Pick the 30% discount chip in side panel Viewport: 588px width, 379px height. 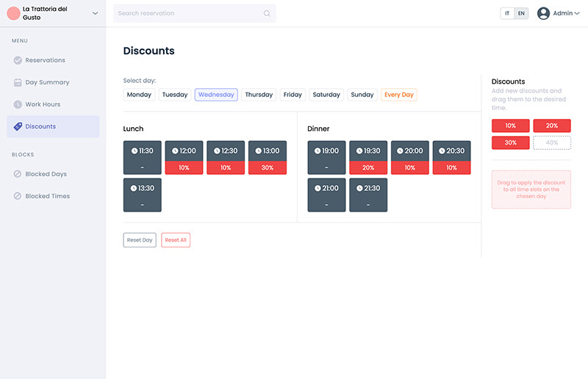tap(510, 142)
